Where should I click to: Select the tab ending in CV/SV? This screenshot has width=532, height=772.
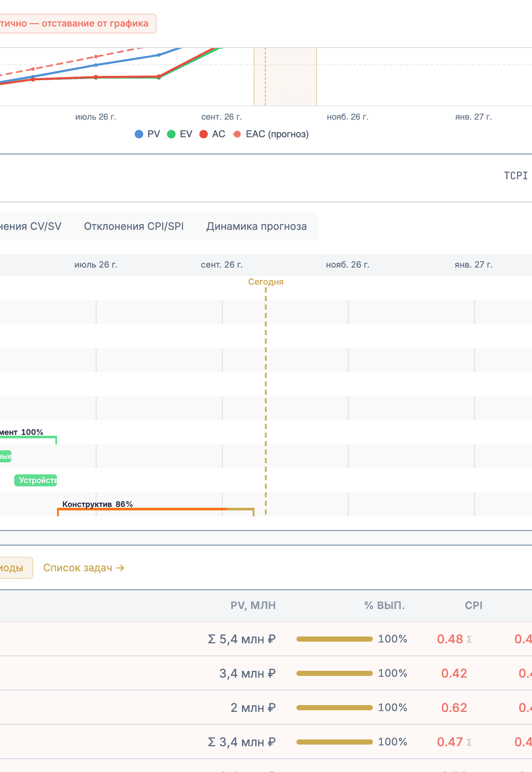30,226
